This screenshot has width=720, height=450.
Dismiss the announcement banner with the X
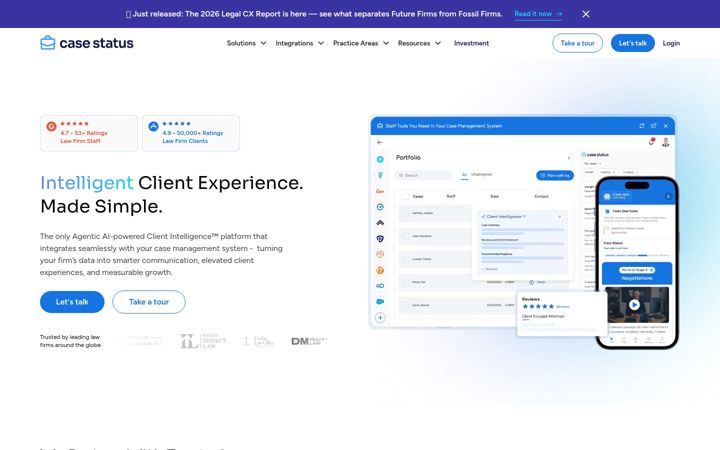pyautogui.click(x=585, y=14)
